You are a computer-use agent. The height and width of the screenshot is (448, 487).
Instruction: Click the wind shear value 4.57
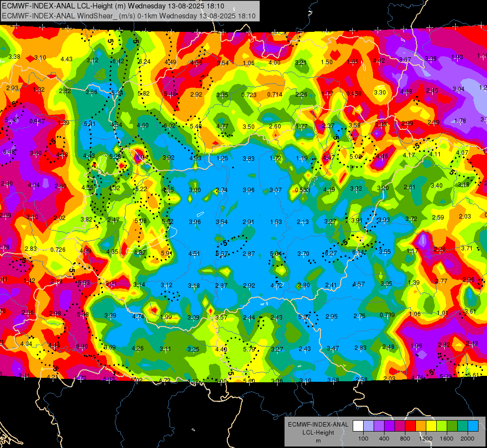(359, 284)
